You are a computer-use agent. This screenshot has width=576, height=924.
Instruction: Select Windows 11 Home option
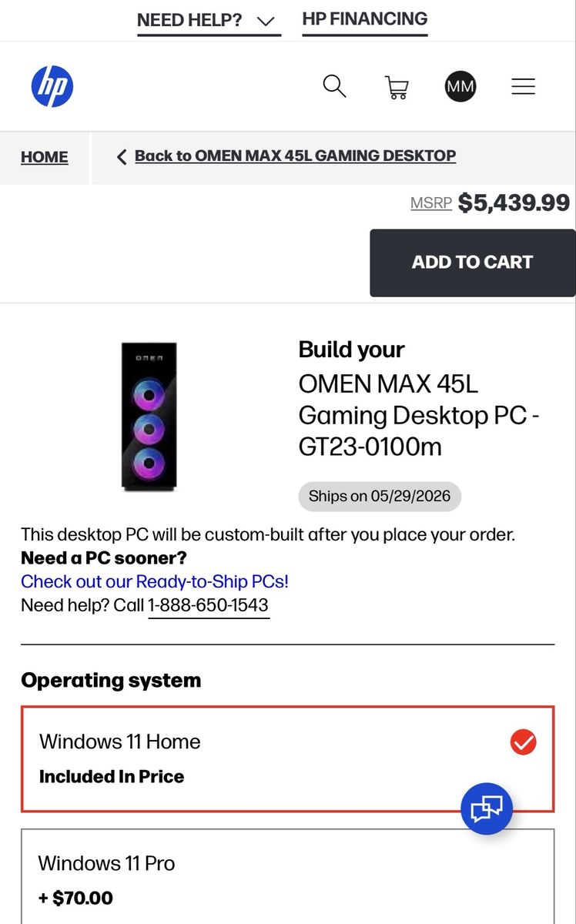(x=288, y=759)
